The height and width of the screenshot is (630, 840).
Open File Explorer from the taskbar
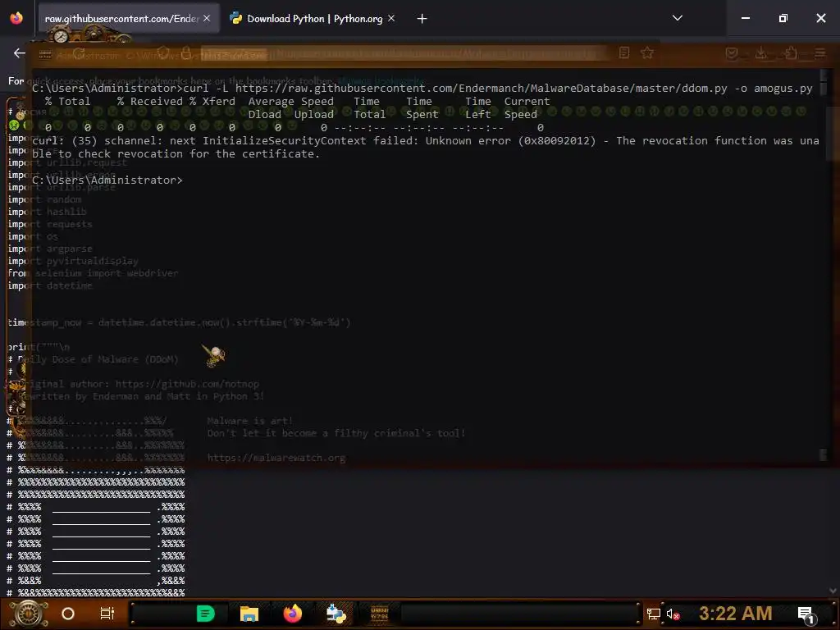(x=249, y=614)
